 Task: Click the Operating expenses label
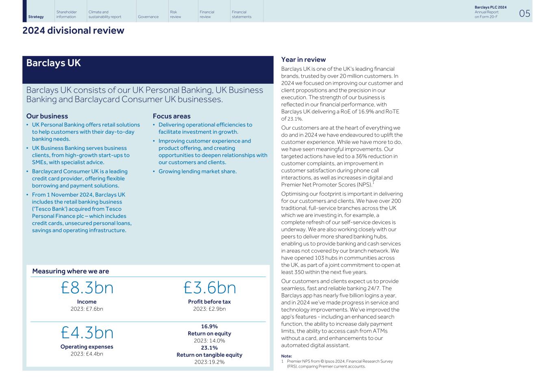pyautogui.click(x=87, y=347)
